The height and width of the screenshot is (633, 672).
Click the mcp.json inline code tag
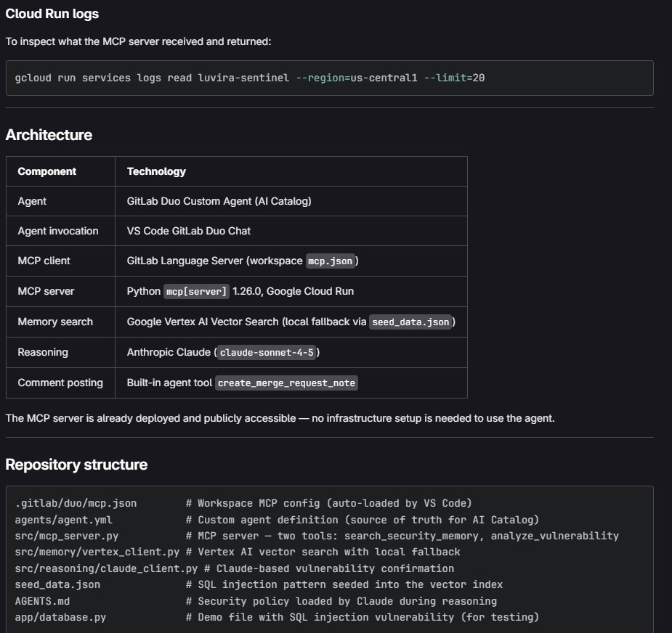pyautogui.click(x=332, y=261)
